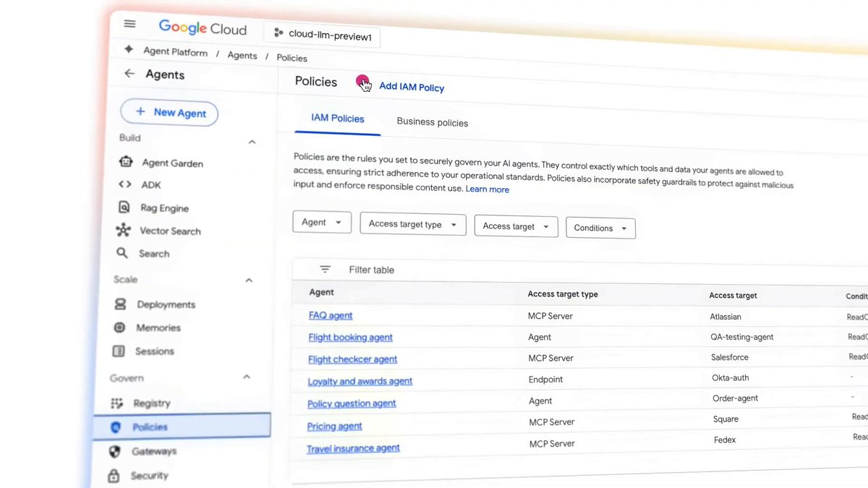Viewport: 868px width, 488px height.
Task: Click the Gateways shield icon
Action: (114, 452)
